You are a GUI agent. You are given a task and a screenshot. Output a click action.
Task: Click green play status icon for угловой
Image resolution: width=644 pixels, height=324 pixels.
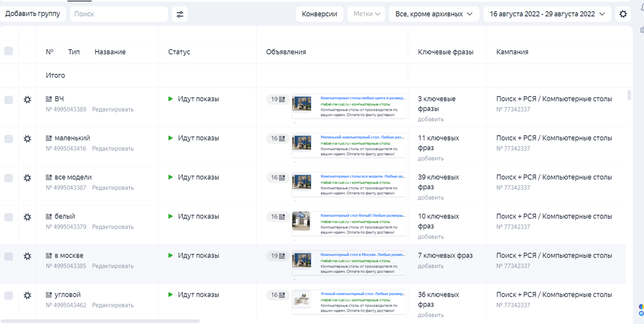point(171,294)
